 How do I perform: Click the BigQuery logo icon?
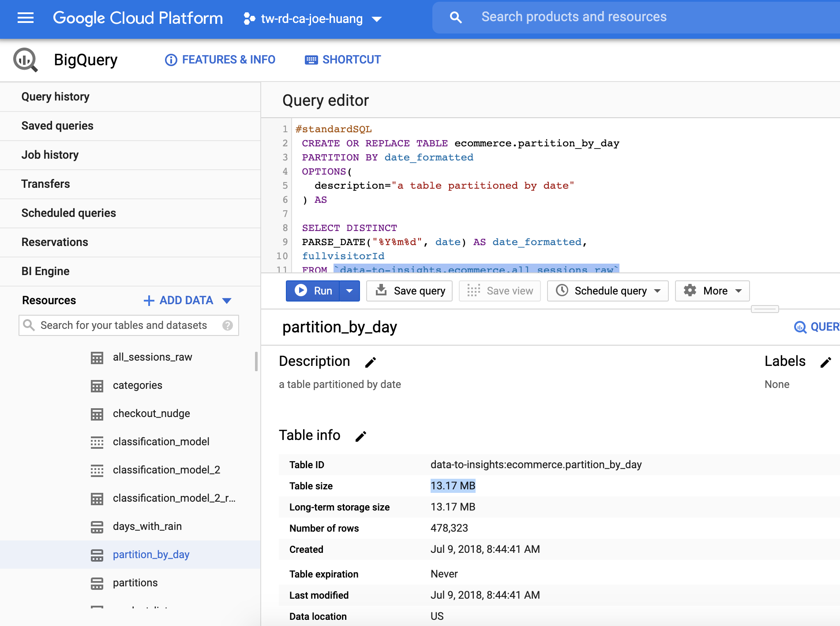[x=26, y=60]
